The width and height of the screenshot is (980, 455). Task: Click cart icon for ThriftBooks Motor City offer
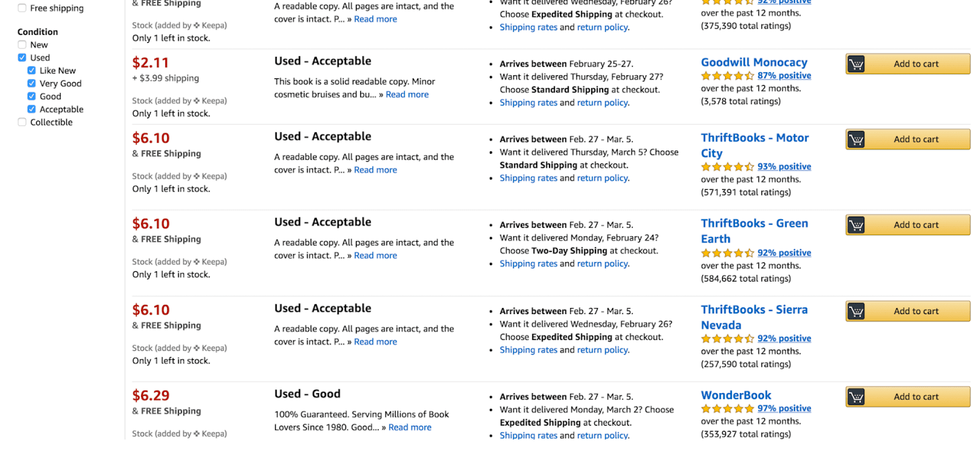click(856, 140)
